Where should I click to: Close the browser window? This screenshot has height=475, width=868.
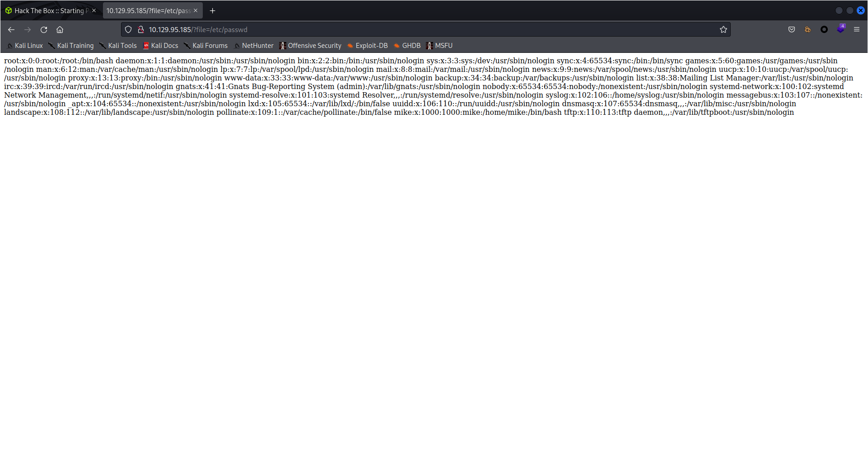[x=861, y=10]
